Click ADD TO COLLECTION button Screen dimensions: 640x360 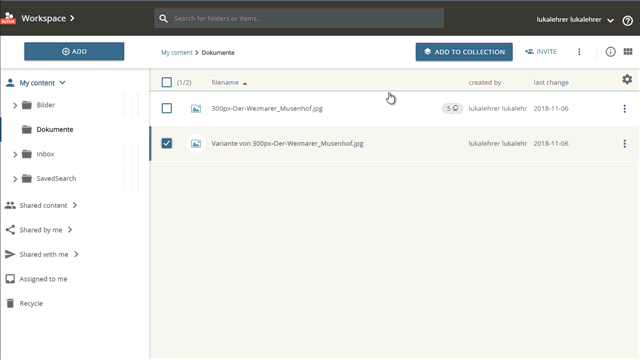(x=464, y=52)
